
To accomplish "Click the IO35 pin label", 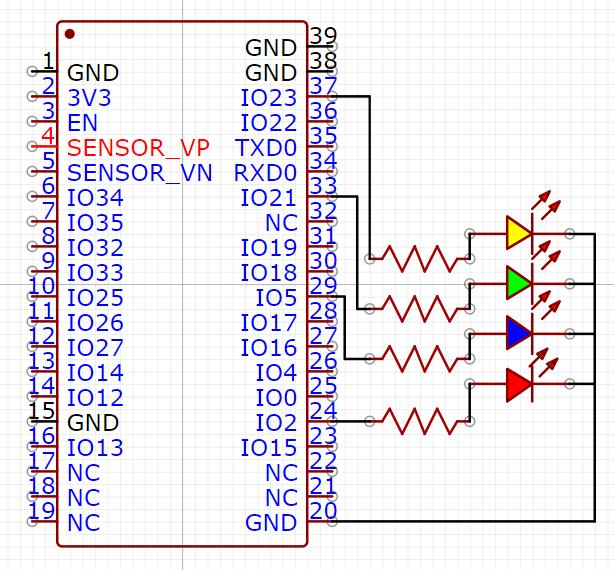I will coord(95,223).
